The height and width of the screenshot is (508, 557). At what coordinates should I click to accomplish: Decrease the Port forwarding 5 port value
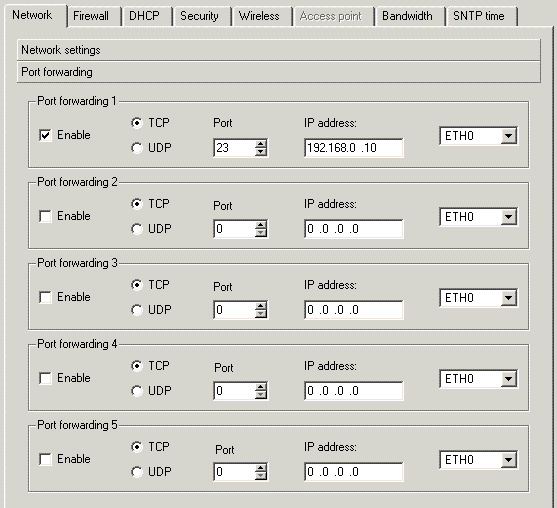pyautogui.click(x=261, y=475)
